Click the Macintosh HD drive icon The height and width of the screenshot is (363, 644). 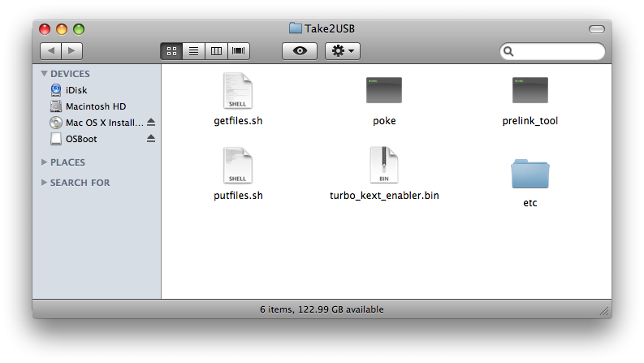56,106
